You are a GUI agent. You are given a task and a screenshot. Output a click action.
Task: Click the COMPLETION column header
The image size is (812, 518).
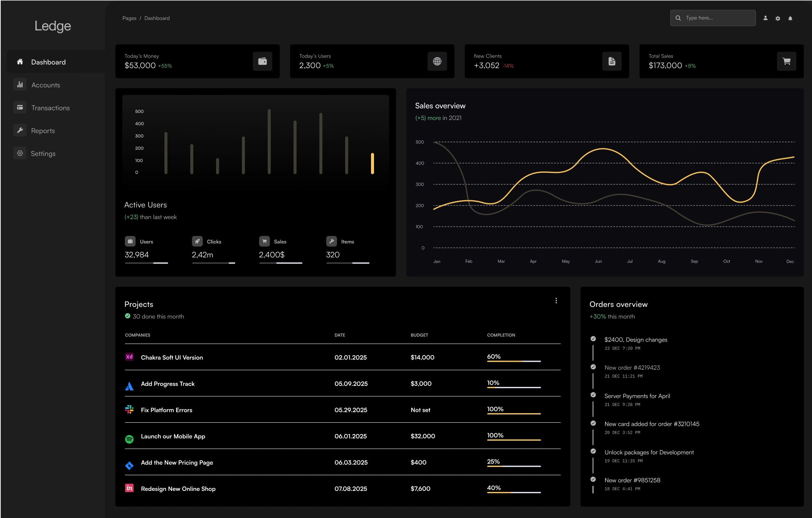(x=501, y=335)
